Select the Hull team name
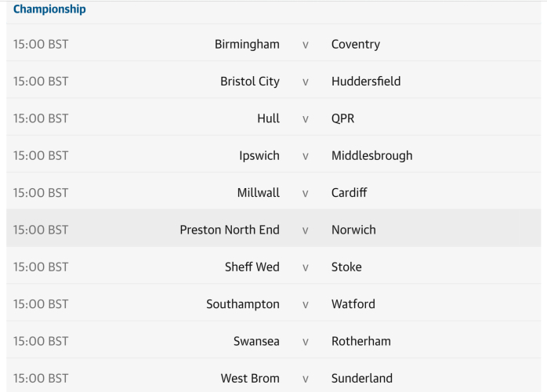This screenshot has height=392, width=547. (268, 118)
